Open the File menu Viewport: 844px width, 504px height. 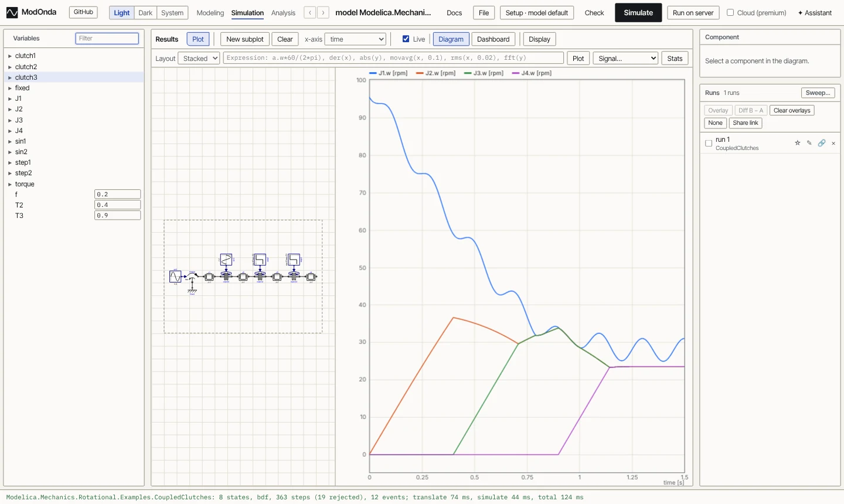[484, 13]
